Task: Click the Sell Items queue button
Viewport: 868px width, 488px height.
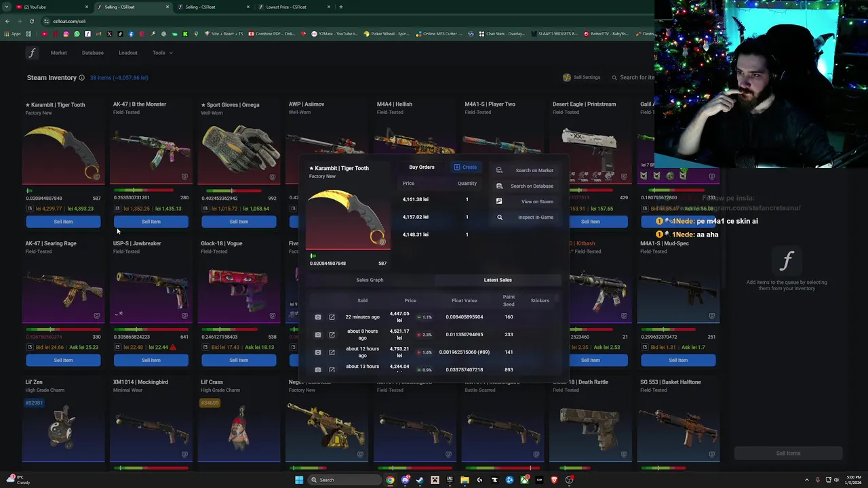Action: (x=788, y=453)
